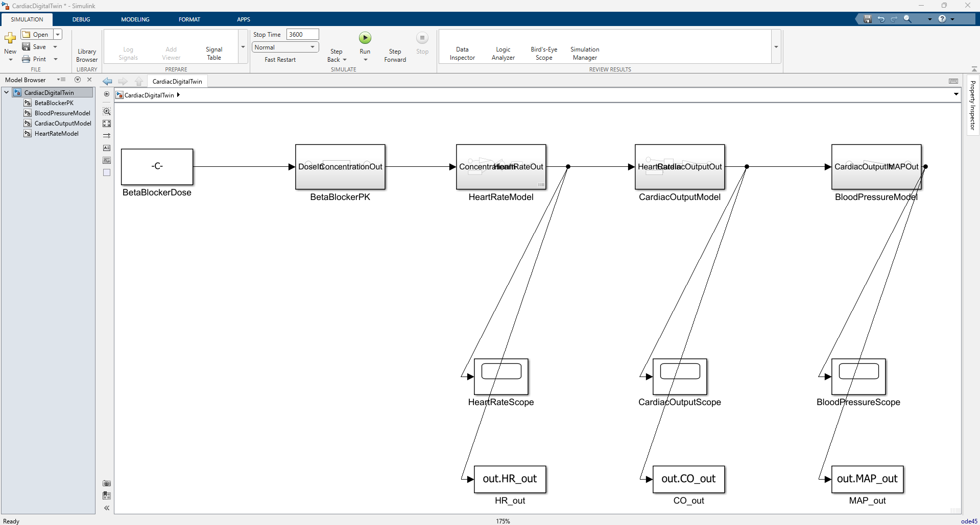Click the keyboard shortcuts icon above canvas
Image resolution: width=980 pixels, height=525 pixels.
pos(953,81)
